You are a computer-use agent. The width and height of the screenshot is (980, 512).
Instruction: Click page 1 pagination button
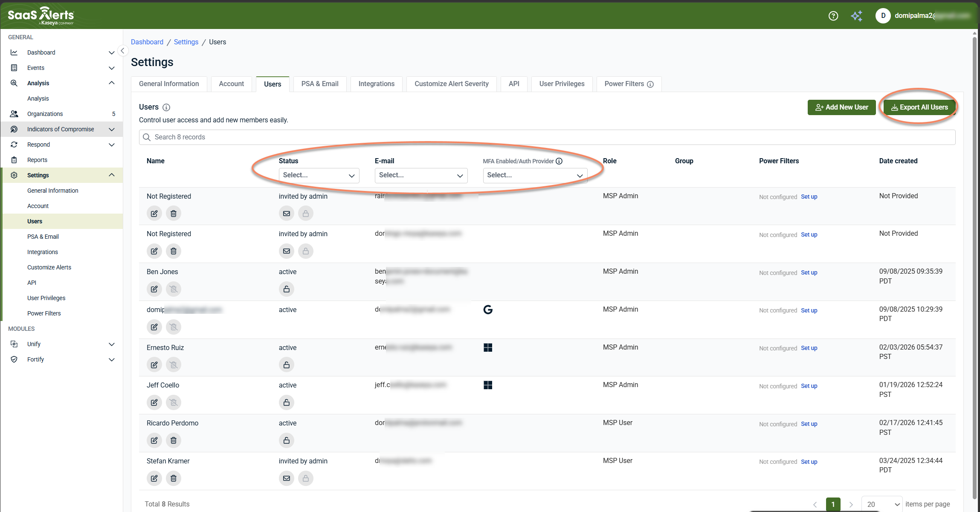[833, 504]
